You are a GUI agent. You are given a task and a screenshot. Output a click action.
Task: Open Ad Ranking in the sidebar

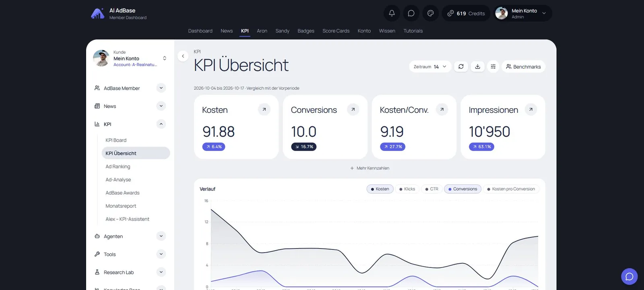click(x=136, y=166)
